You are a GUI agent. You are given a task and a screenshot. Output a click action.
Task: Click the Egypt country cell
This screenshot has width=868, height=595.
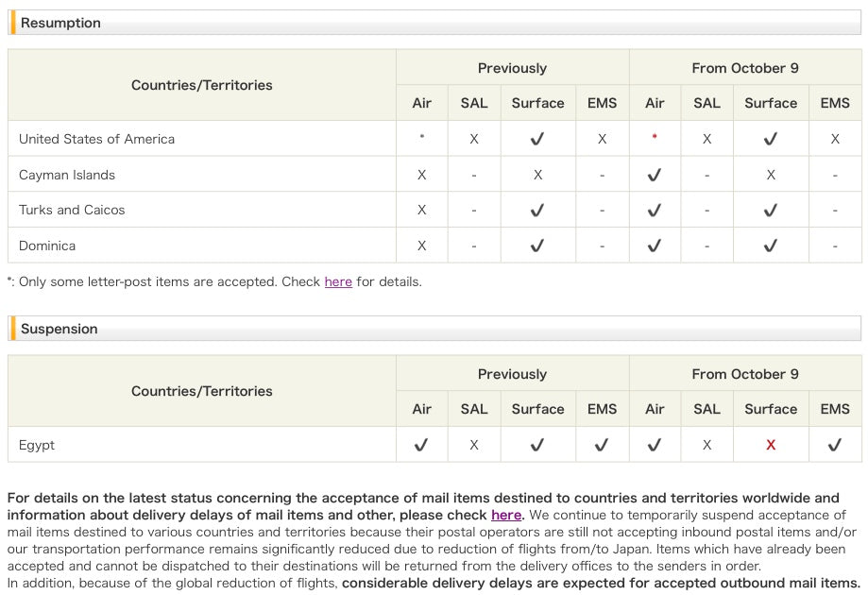click(x=37, y=445)
